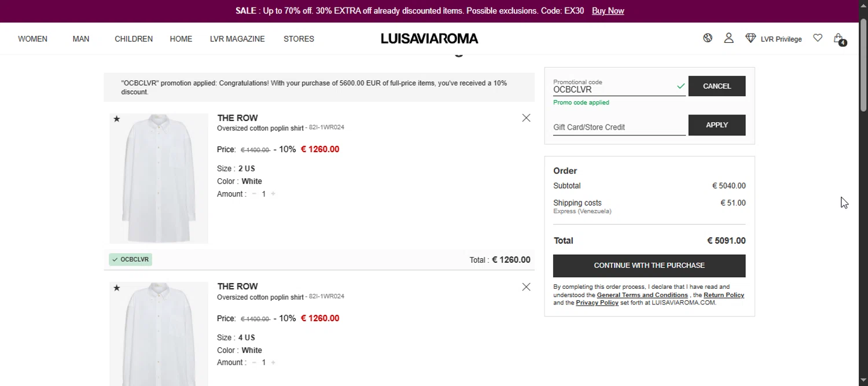Remove the size 4 US shirt
Image resolution: width=868 pixels, height=386 pixels.
click(526, 287)
